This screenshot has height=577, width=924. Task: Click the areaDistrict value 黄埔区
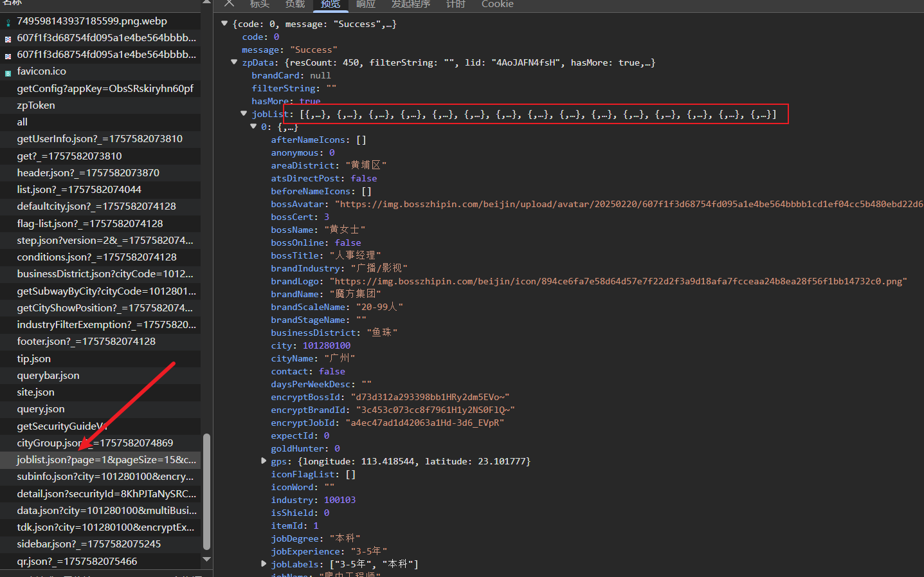click(x=366, y=165)
